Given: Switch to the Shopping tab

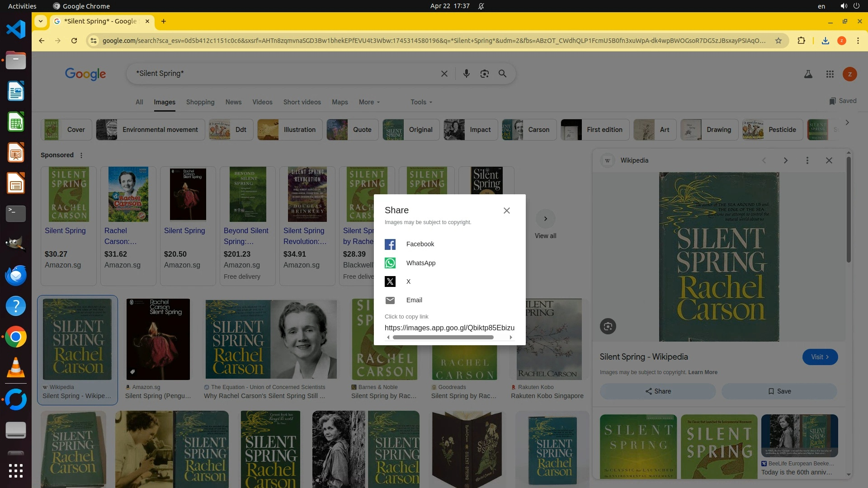Looking at the screenshot, I should [x=200, y=102].
